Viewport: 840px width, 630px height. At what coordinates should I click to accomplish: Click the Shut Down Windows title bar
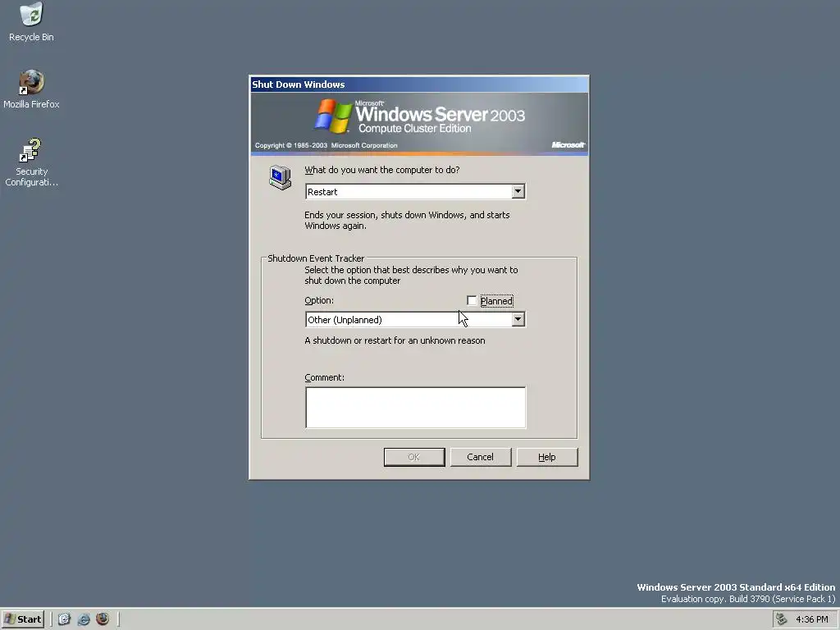tap(419, 84)
